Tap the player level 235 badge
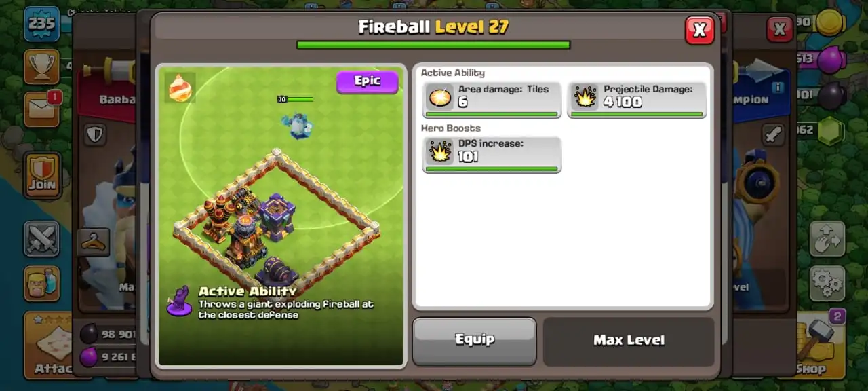This screenshot has height=391, width=868. click(x=41, y=25)
